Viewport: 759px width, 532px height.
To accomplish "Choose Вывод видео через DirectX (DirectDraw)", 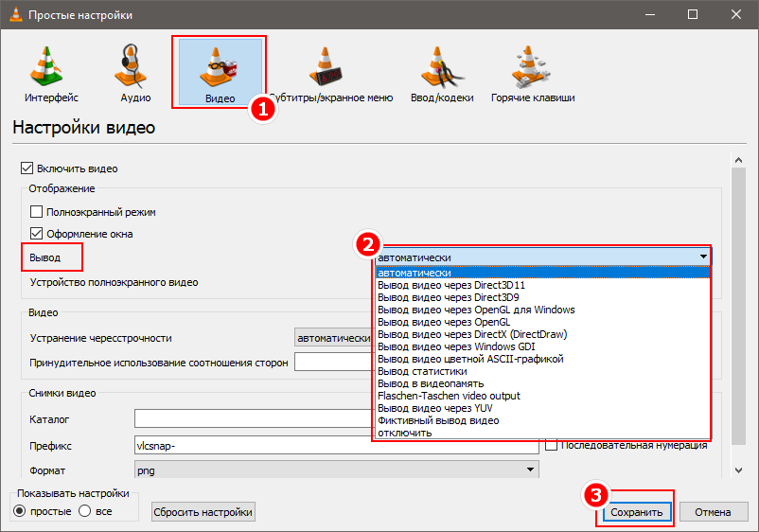I will (542, 334).
